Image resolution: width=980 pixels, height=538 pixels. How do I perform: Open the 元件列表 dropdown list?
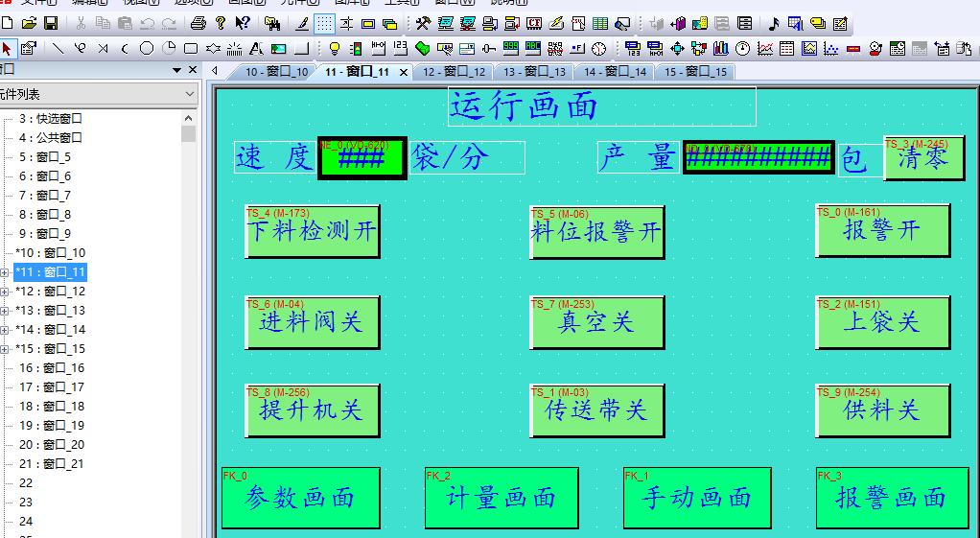(x=189, y=94)
